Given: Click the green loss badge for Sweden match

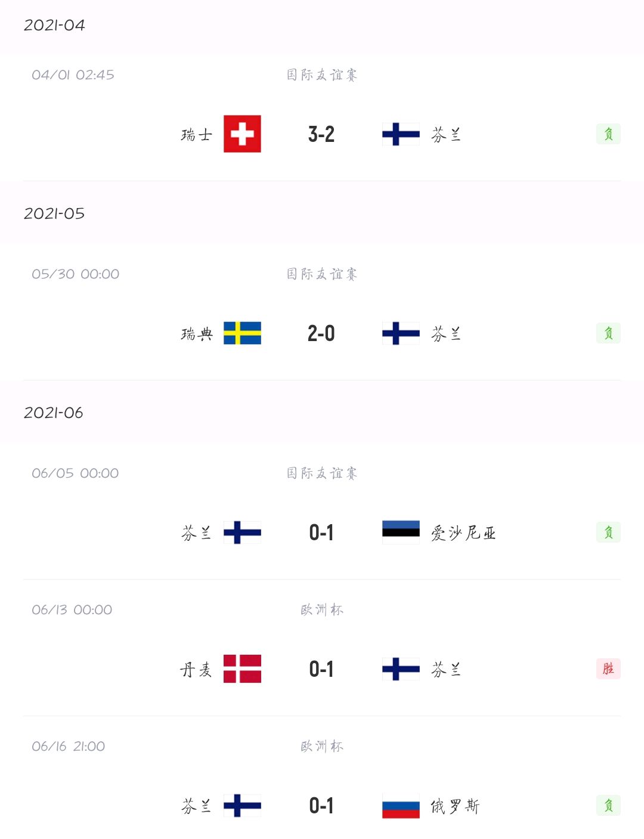Looking at the screenshot, I should [x=608, y=333].
